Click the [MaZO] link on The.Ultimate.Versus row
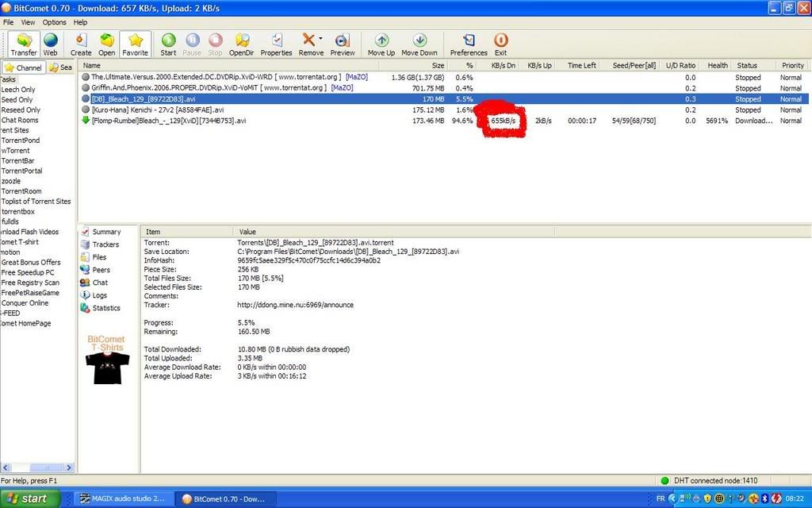This screenshot has height=508, width=812. coord(357,77)
